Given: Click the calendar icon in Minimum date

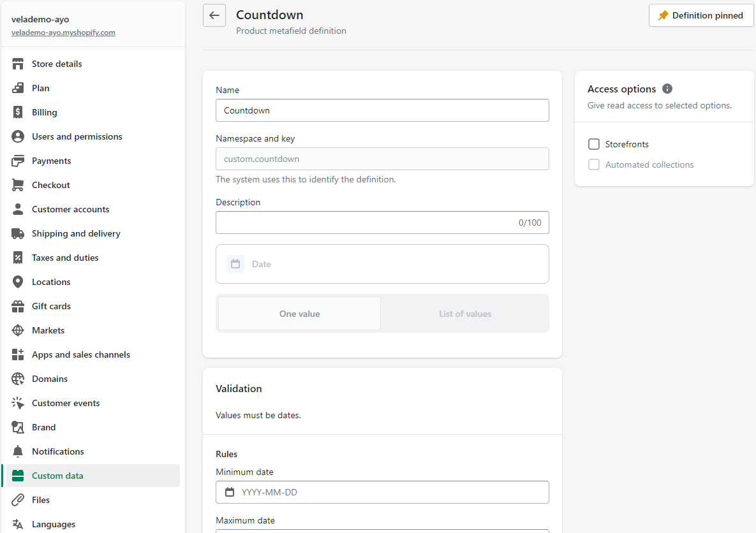Looking at the screenshot, I should (230, 492).
